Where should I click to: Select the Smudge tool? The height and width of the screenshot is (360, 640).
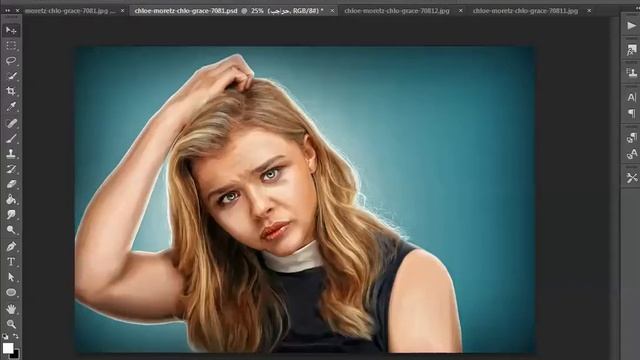pyautogui.click(x=11, y=215)
